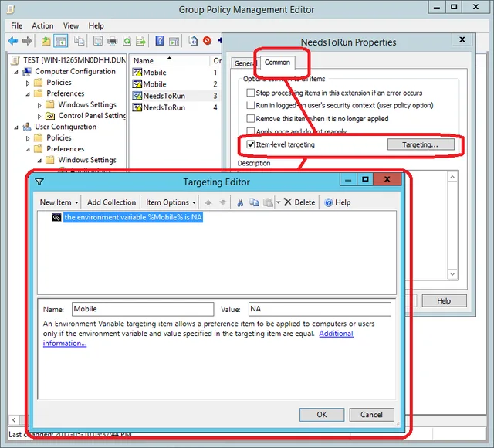Click the Export List icon in main toolbar
This screenshot has width=494, height=448.
[140, 41]
